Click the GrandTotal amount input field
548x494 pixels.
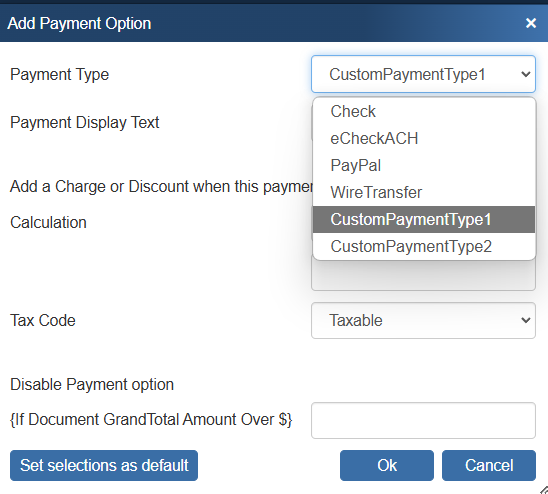423,420
